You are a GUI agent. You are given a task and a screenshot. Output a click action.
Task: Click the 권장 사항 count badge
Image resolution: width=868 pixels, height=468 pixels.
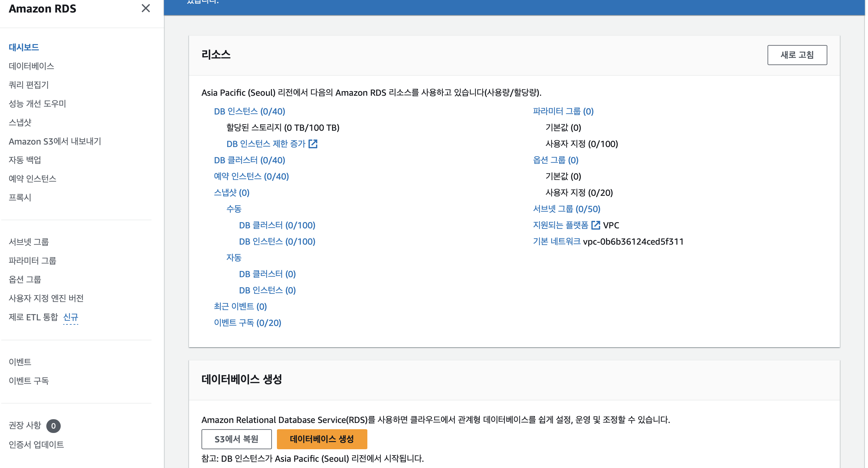click(x=53, y=426)
